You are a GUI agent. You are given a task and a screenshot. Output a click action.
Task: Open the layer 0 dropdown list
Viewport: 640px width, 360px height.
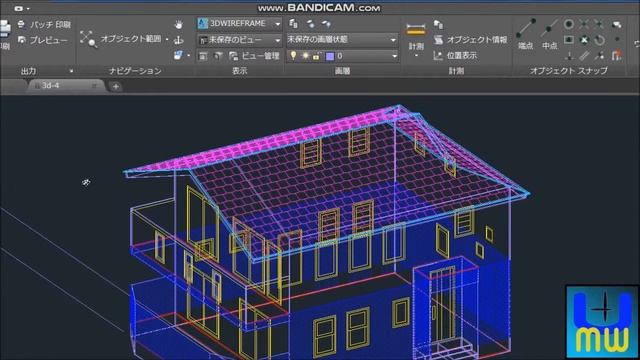(394, 56)
